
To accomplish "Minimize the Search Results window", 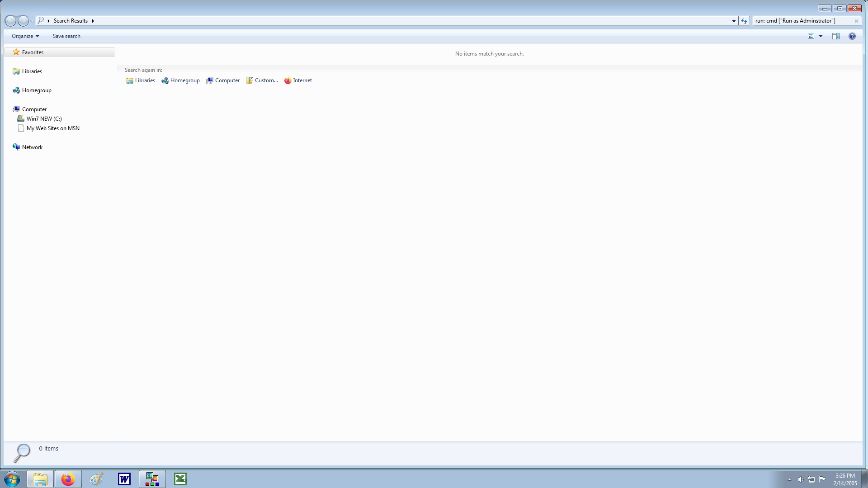I will click(x=825, y=9).
